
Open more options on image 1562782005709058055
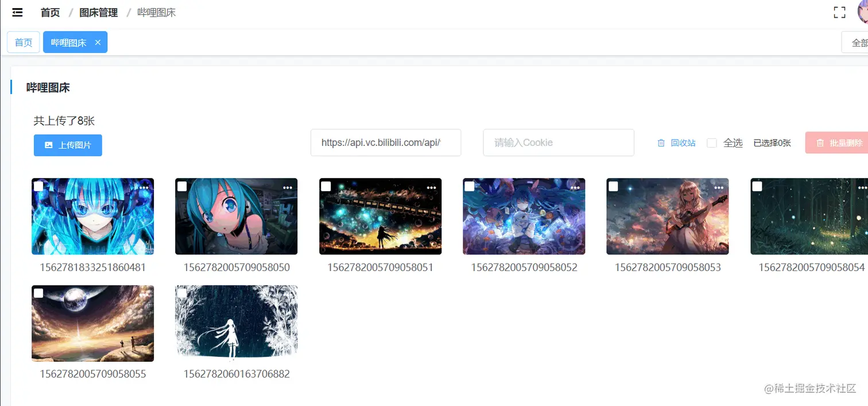[x=144, y=295]
